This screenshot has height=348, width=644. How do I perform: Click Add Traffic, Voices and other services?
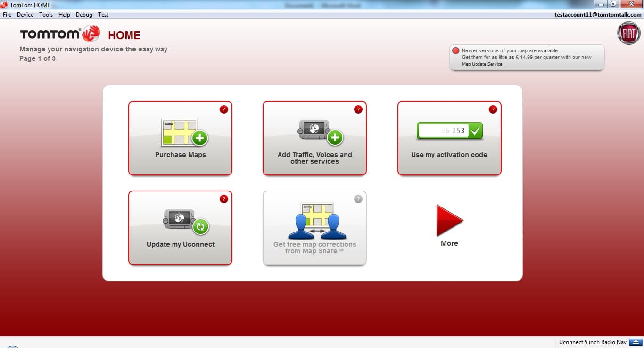314,138
